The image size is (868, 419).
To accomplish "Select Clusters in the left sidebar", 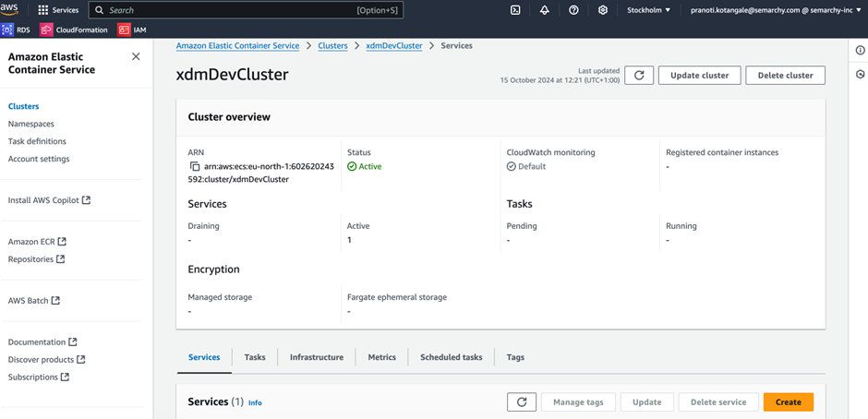I will click(x=24, y=106).
